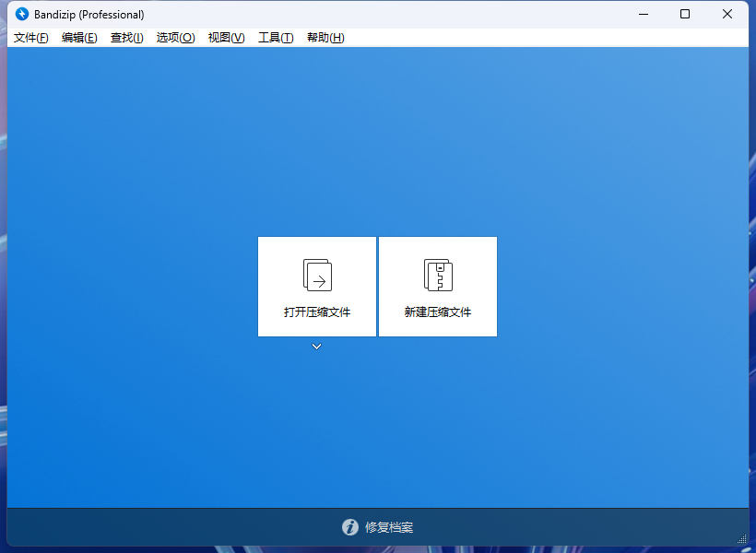Expand recent files chevron below 打开压缩文件
This screenshot has width=756, height=553.
point(317,347)
